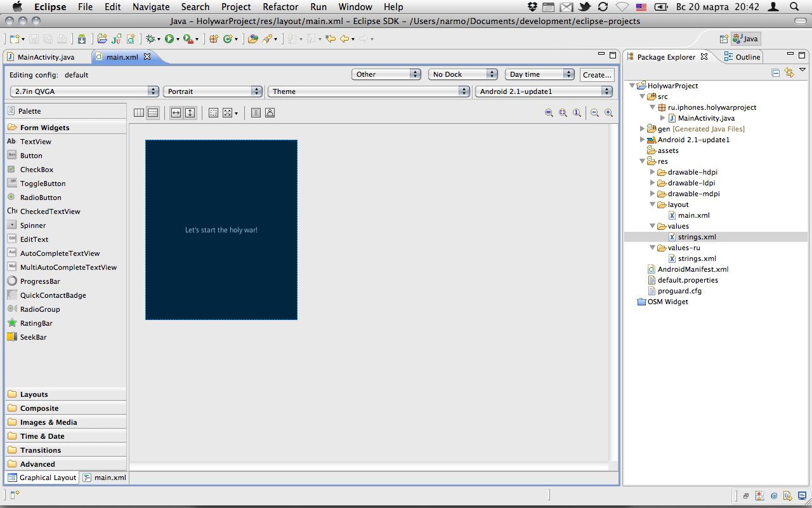812x508 pixels.
Task: Toggle show outline rectangle button
Action: tap(213, 113)
